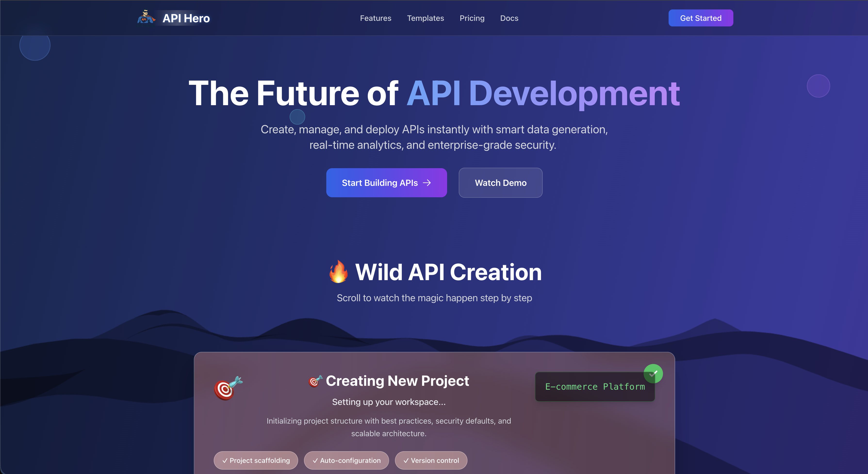Open the Docs page
This screenshot has height=474, width=868.
(509, 18)
